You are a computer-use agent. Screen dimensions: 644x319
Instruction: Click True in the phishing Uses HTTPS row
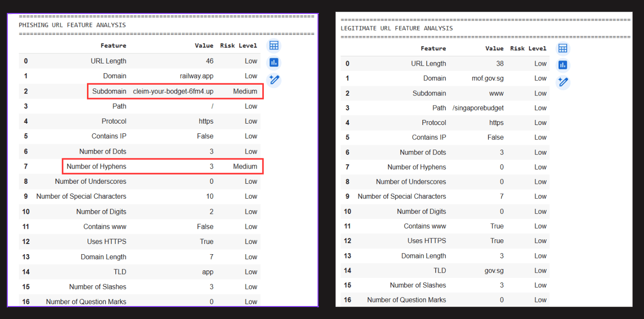(x=206, y=242)
